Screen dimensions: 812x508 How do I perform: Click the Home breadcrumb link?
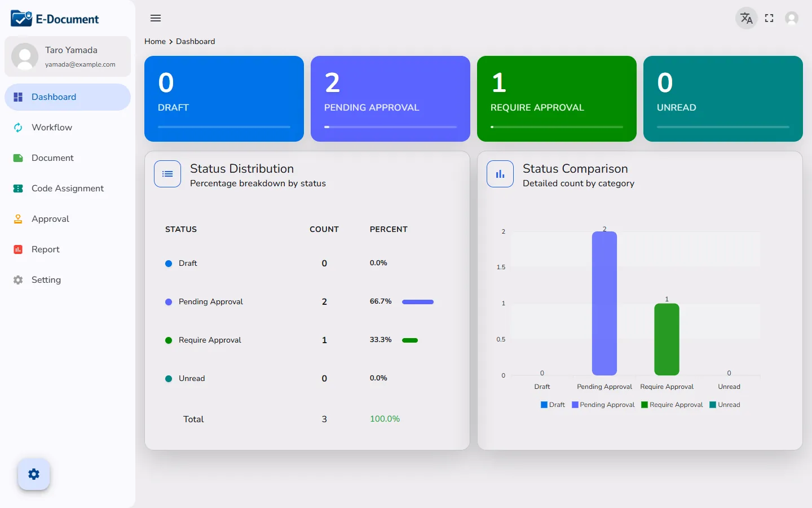(x=155, y=41)
